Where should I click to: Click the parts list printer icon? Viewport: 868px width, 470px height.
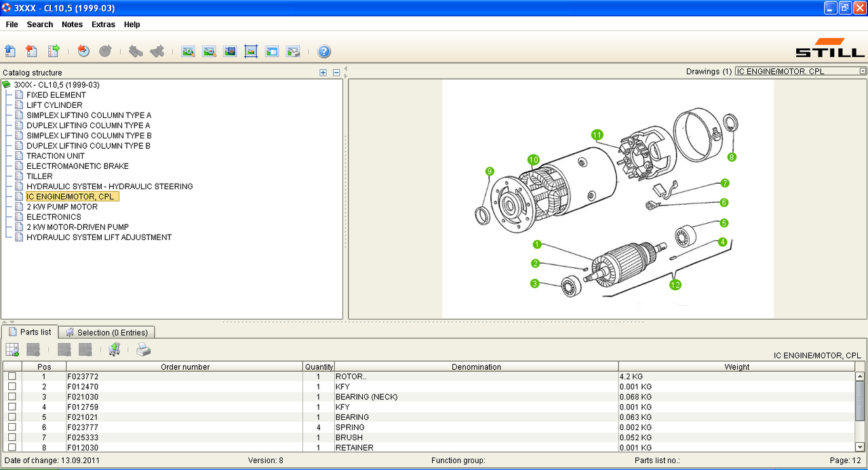click(x=144, y=350)
